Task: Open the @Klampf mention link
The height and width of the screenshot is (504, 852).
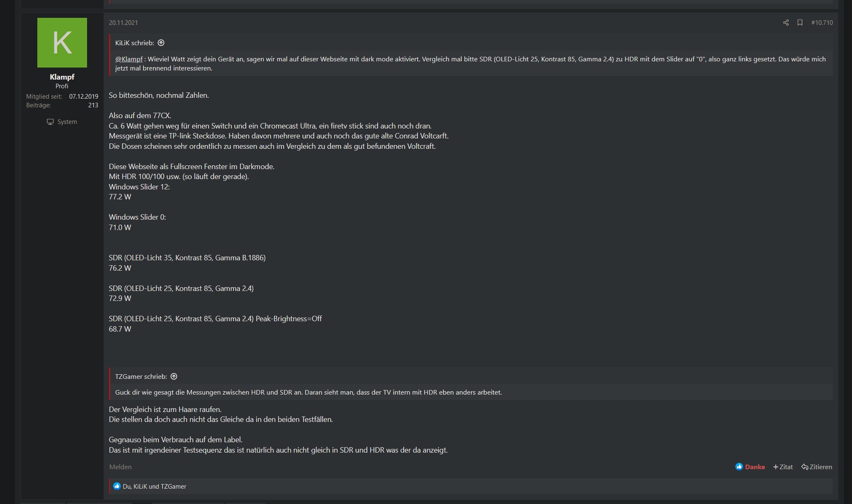Action: tap(129, 59)
